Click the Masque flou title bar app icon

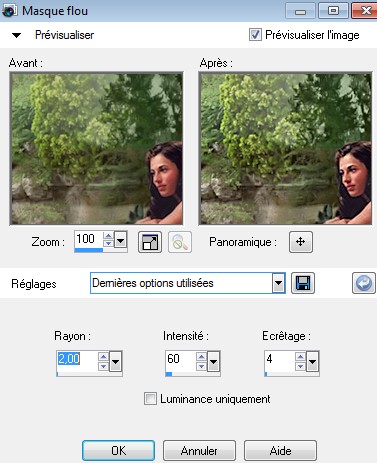[x=9, y=11]
